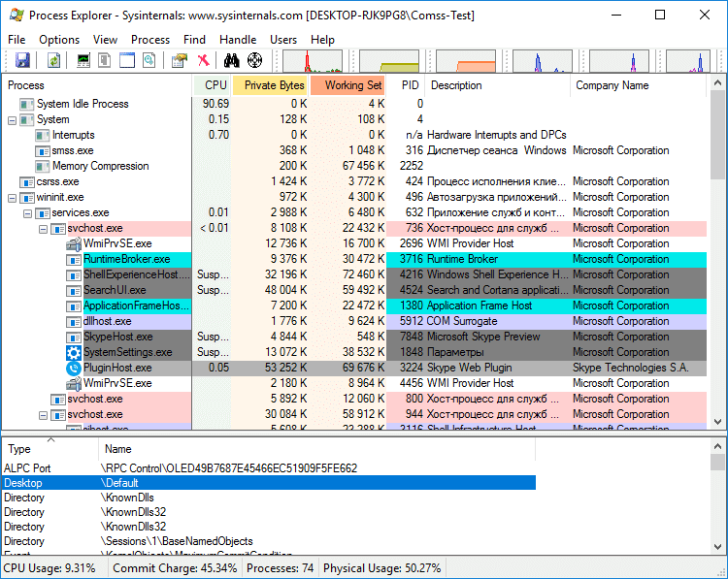
Task: Click the dllhost.exe process icon
Action: tap(74, 322)
